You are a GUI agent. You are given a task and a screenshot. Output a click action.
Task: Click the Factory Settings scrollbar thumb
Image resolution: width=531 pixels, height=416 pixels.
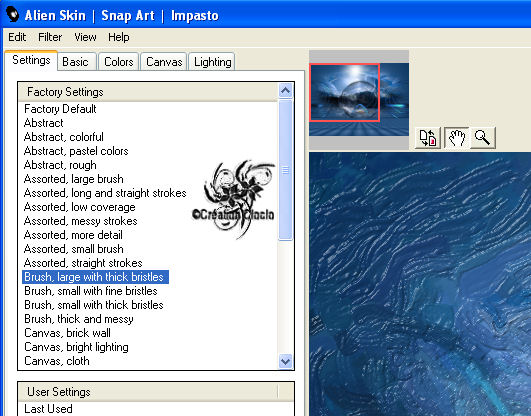[x=285, y=170]
